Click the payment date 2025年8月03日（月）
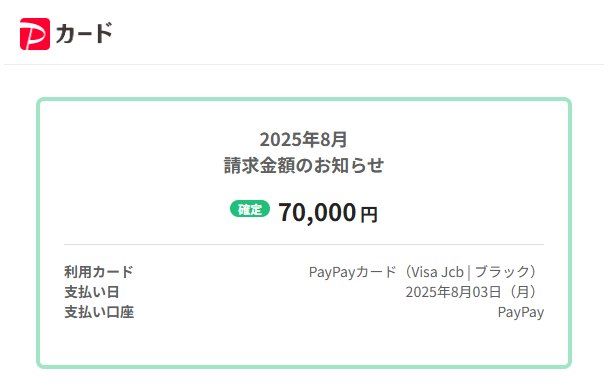Viewport: 609px width, 390px height. coord(472,292)
